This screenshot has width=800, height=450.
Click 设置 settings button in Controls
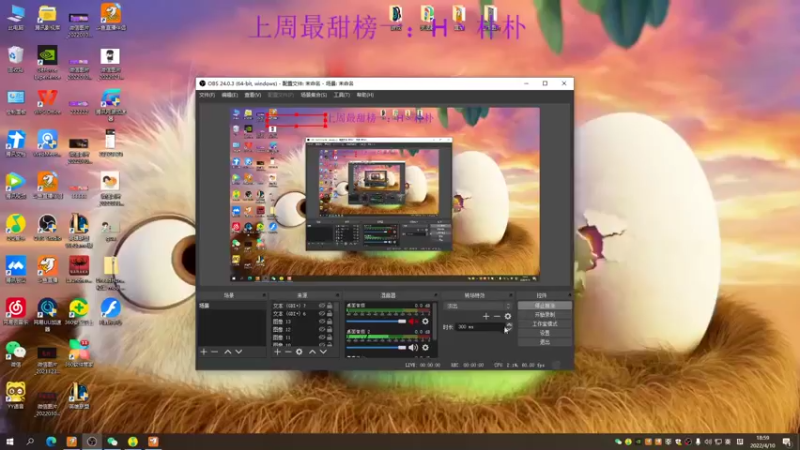click(x=544, y=333)
